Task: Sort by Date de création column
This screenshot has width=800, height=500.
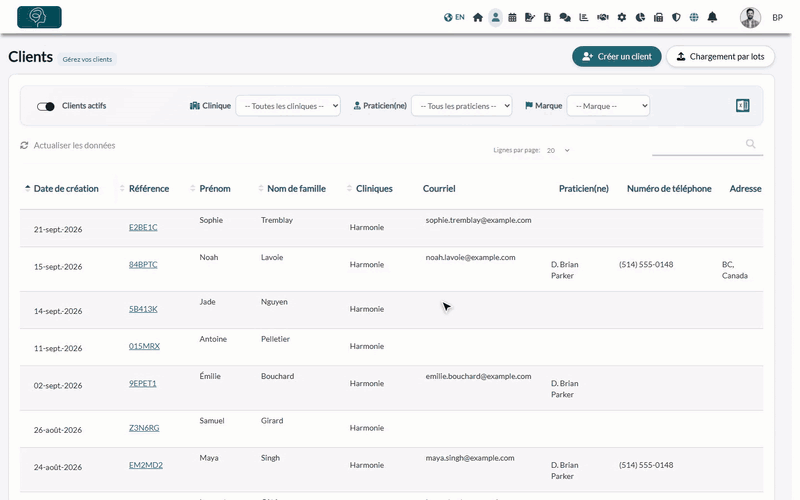Action: (x=66, y=189)
